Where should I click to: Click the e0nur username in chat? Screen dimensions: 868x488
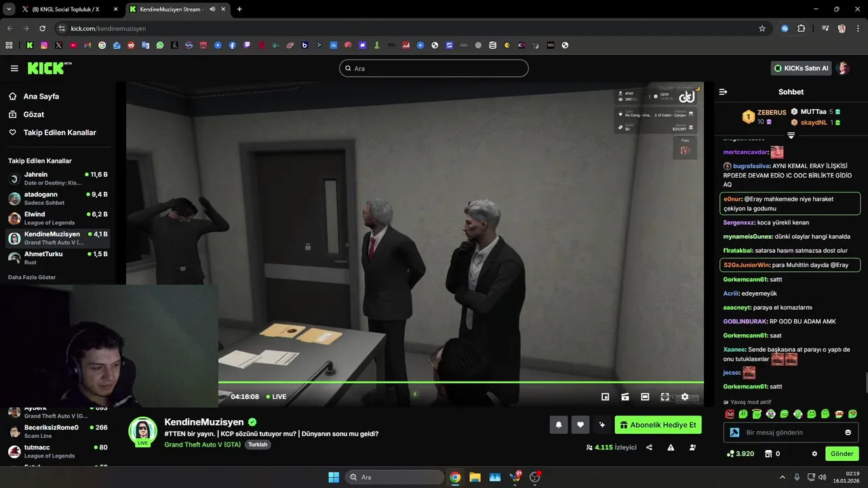point(732,199)
